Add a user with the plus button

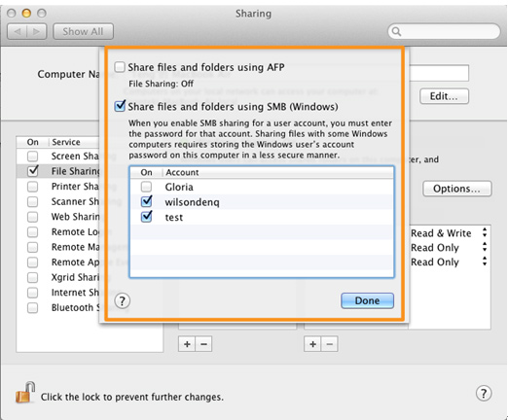312,344
